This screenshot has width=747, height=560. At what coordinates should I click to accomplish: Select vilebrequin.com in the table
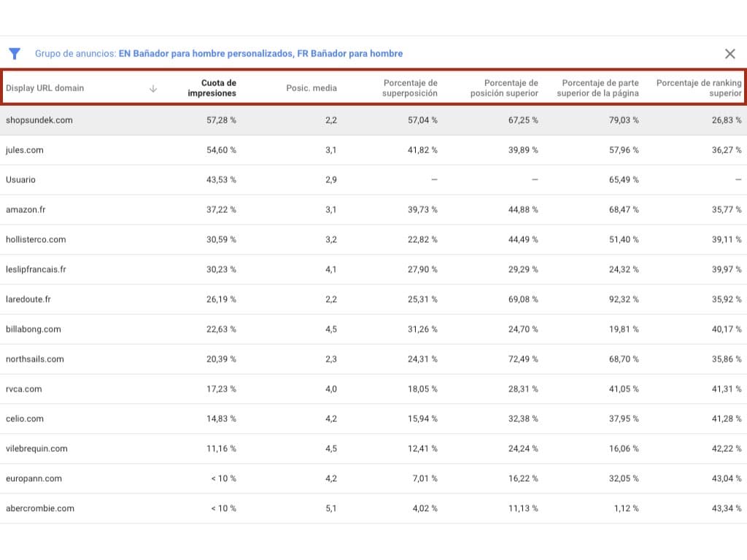click(x=36, y=448)
